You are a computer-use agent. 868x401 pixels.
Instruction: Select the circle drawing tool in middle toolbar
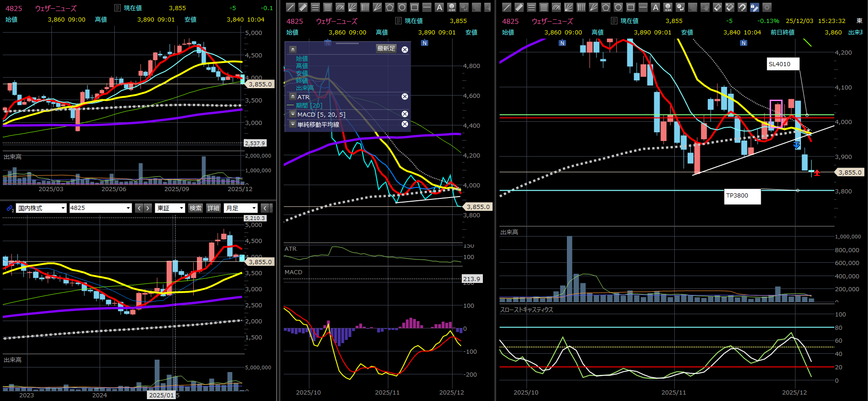click(x=402, y=7)
